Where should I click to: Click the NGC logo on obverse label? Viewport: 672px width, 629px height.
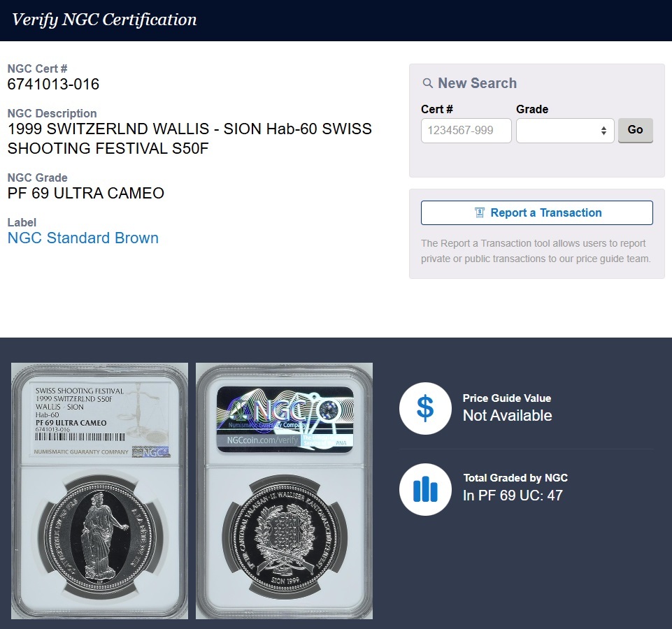pyautogui.click(x=151, y=452)
